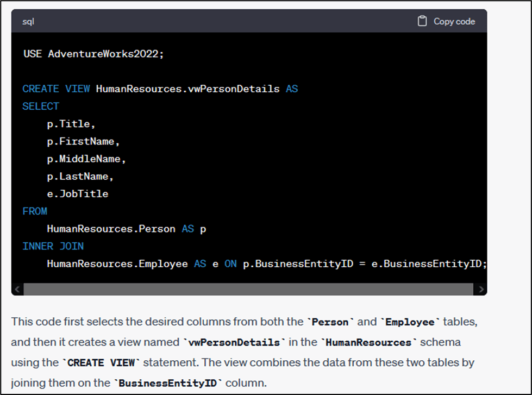Click the p.Title column line
The width and height of the screenshot is (532, 395).
click(x=71, y=124)
